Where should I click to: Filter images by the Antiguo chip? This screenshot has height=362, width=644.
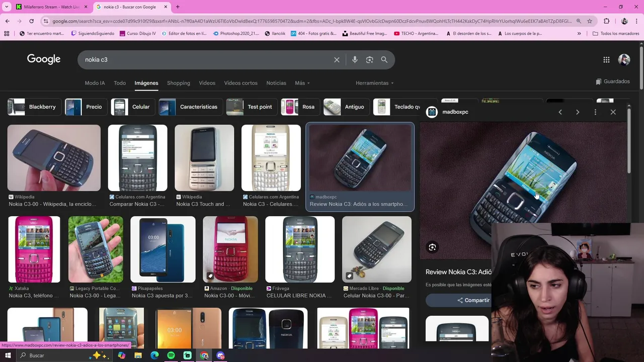(x=346, y=107)
